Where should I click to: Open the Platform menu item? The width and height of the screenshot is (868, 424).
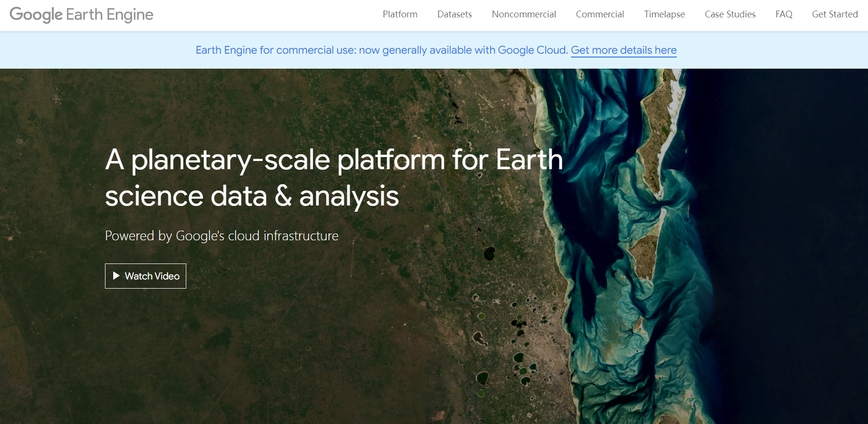[x=400, y=15]
